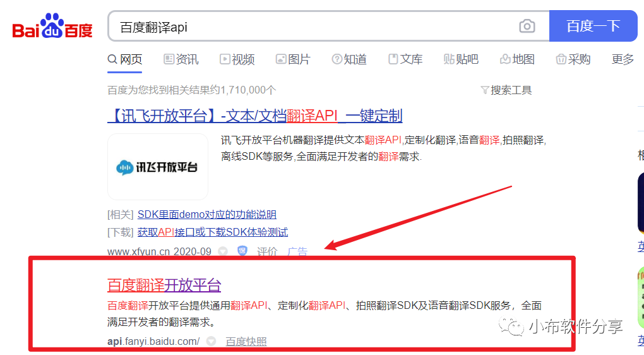
Task: Open the 讯飞开放平台 翻译API result title
Action: pos(254,116)
